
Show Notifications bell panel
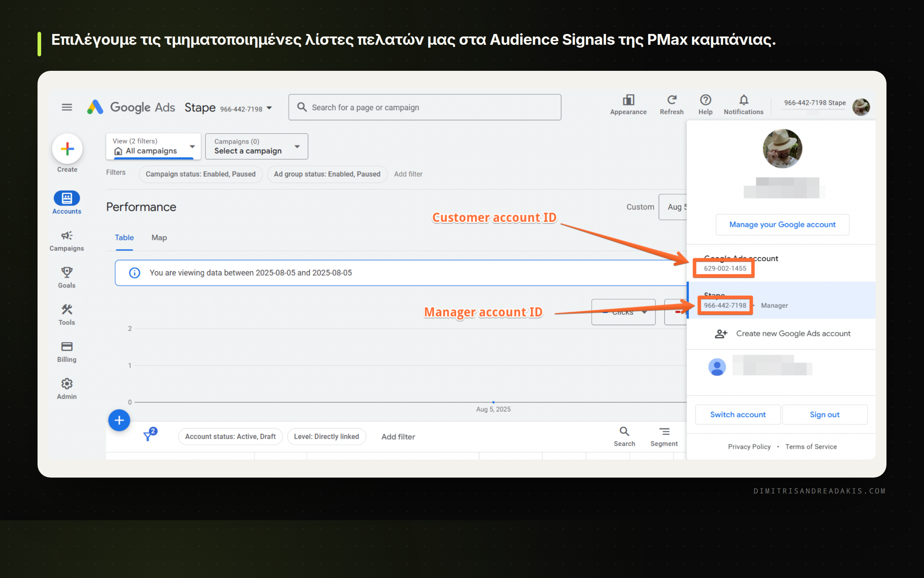(x=744, y=105)
